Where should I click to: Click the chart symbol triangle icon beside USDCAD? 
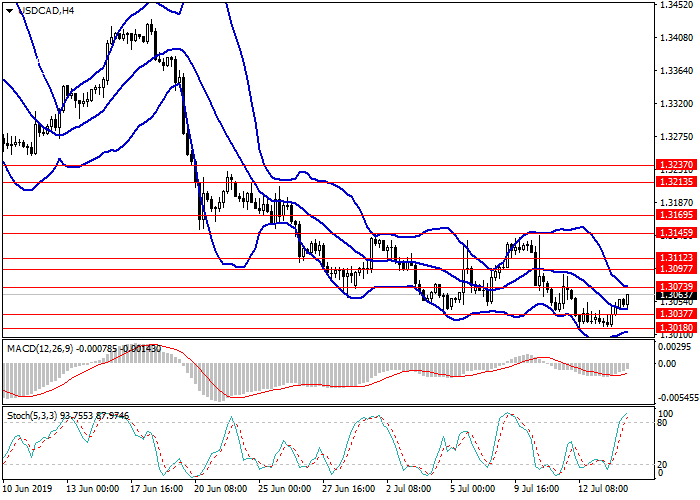click(x=8, y=9)
